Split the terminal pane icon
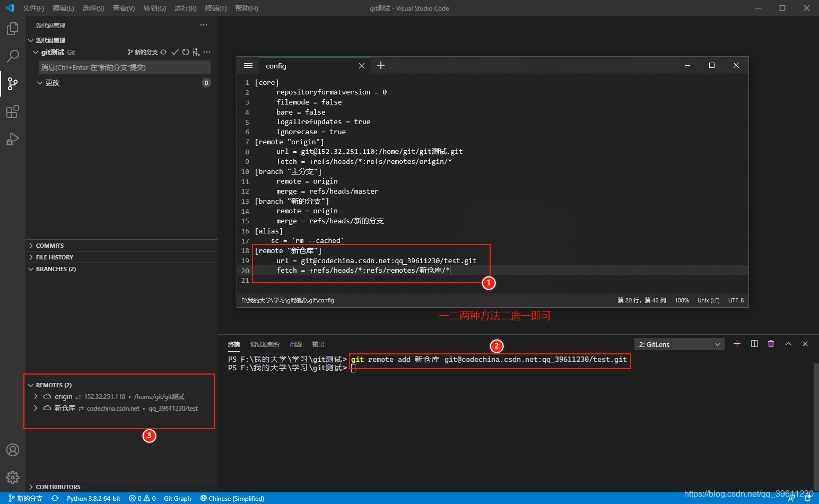 [x=754, y=343]
